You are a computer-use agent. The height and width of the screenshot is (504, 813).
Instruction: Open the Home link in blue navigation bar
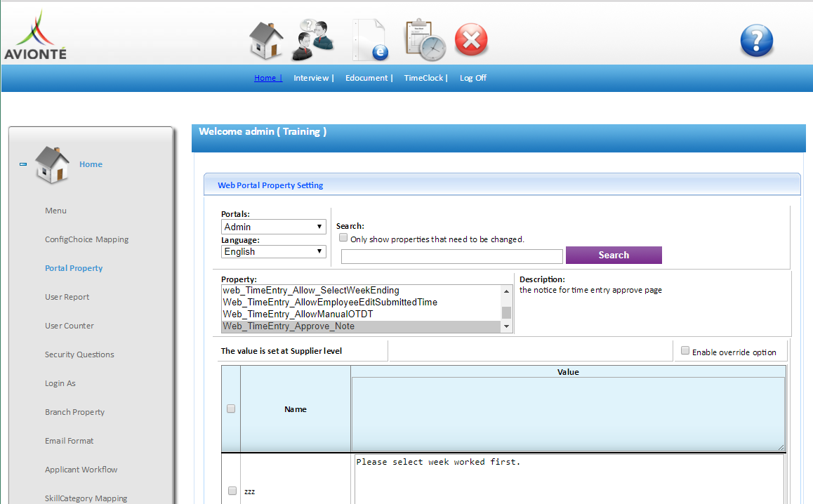(267, 78)
